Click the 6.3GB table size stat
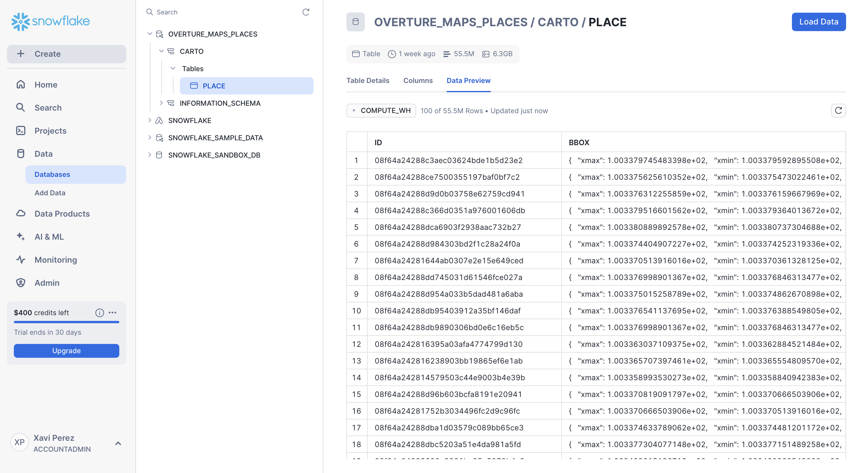The height and width of the screenshot is (473, 868). 497,54
